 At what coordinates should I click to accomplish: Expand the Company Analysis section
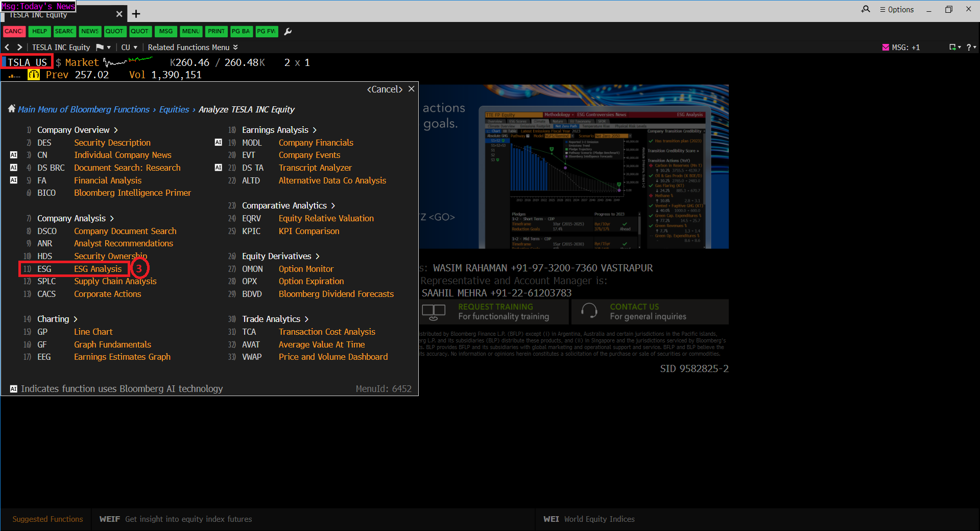pyautogui.click(x=76, y=218)
